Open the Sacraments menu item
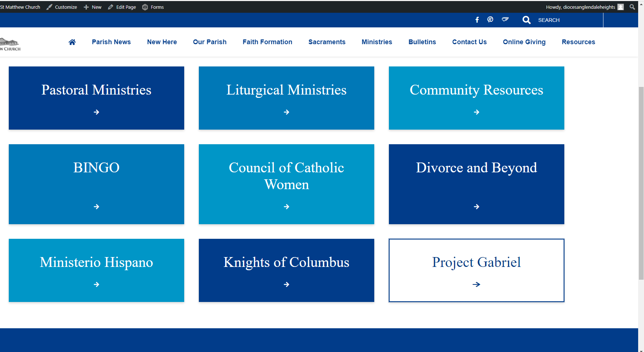 click(x=327, y=42)
